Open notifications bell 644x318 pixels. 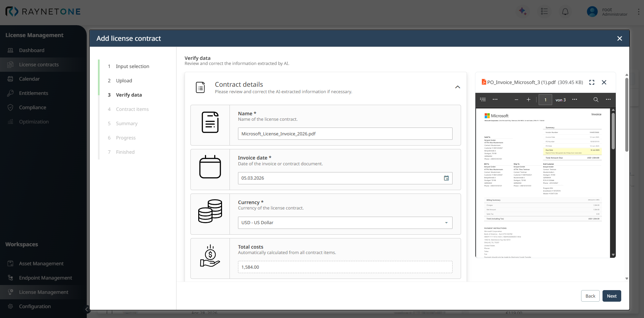565,12
